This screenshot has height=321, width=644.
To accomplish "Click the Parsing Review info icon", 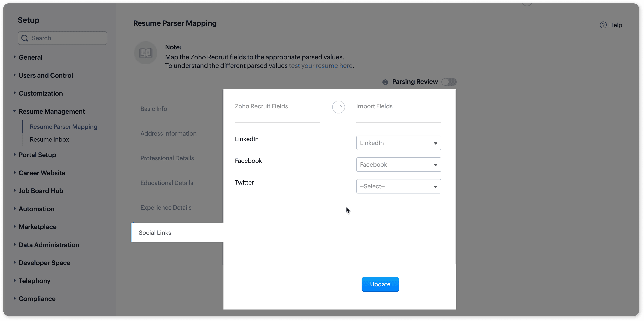I will tap(385, 82).
